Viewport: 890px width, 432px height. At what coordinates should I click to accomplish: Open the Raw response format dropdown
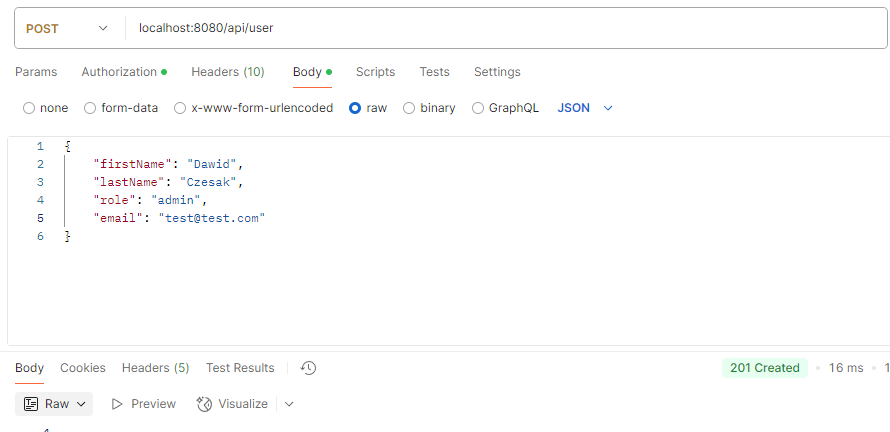click(x=54, y=404)
